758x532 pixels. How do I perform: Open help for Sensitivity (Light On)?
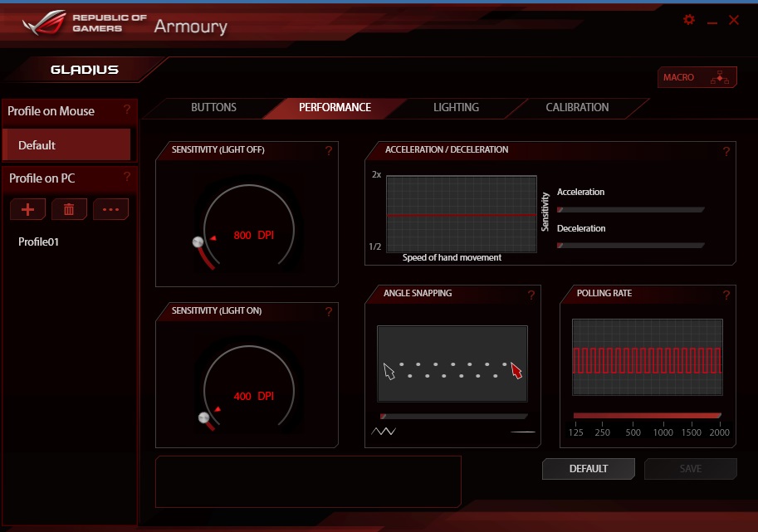click(329, 312)
